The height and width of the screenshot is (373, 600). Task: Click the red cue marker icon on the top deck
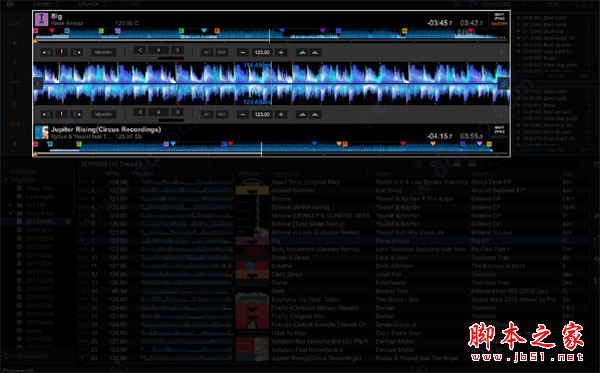(62, 52)
